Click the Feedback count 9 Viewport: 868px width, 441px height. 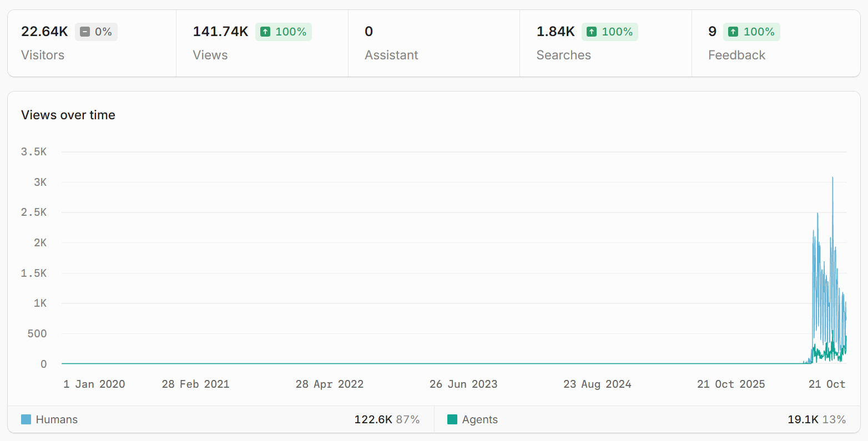coord(713,32)
